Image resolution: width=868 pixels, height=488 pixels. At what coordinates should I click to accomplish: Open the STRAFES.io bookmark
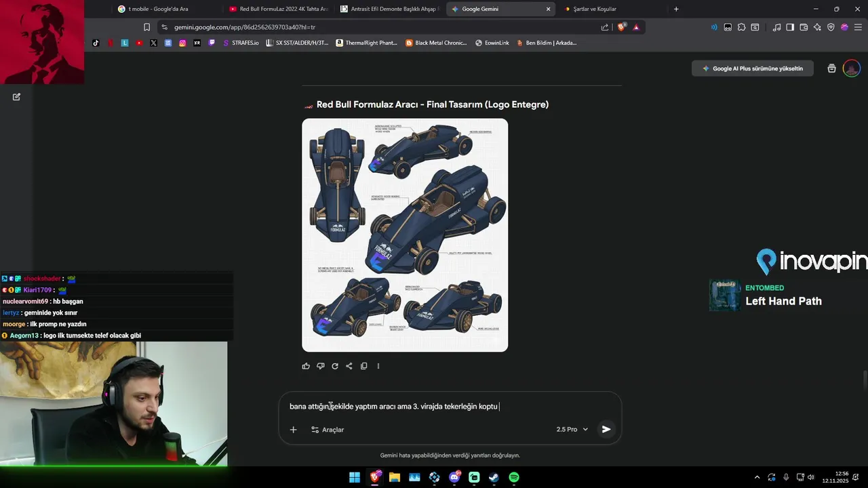pos(241,43)
